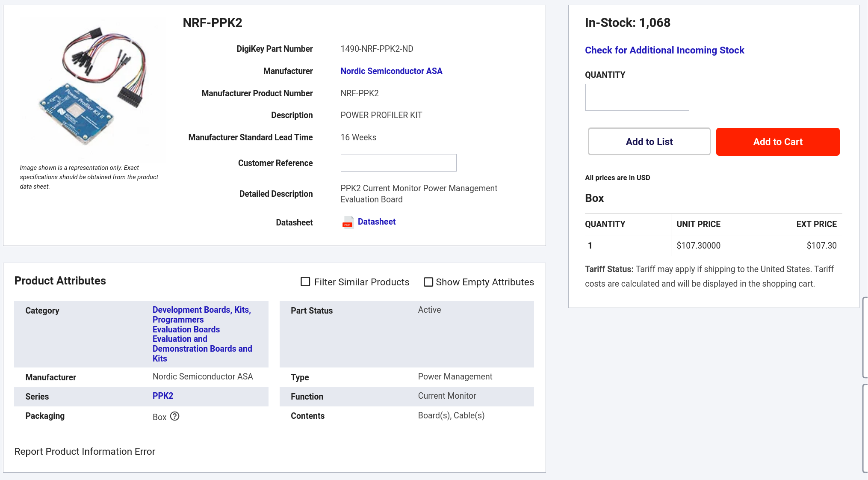Click quantity 1 in the price table
This screenshot has height=480, width=868.
tap(590, 246)
